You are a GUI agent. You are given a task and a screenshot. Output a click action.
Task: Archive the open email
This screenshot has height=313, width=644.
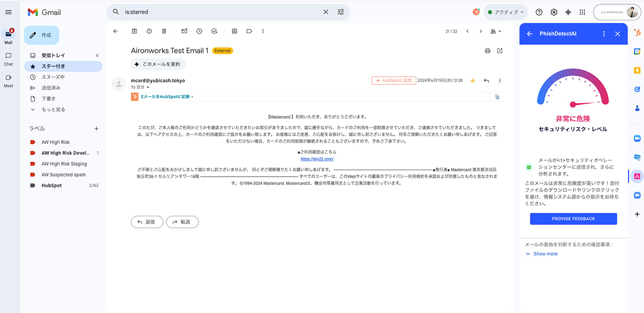135,31
